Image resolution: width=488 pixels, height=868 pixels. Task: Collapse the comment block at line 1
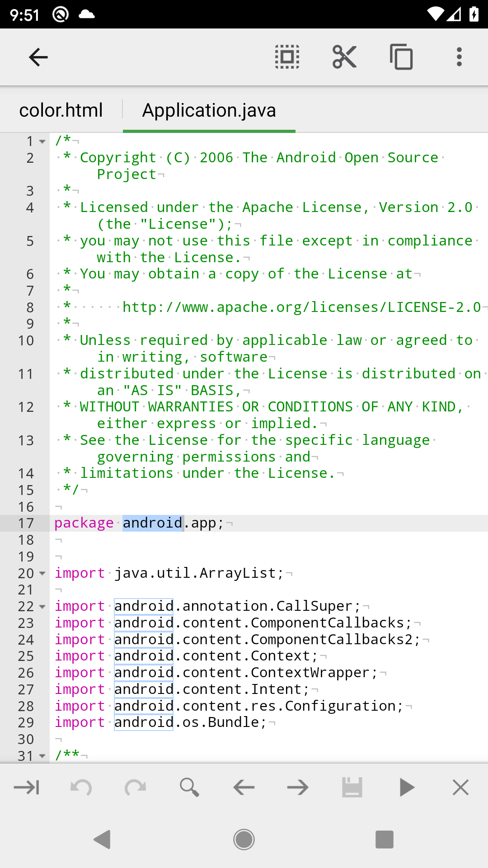point(42,142)
